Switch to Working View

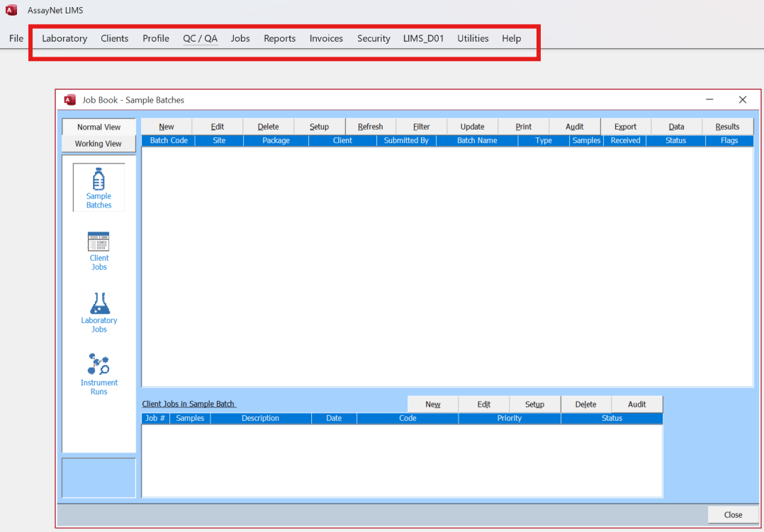click(99, 144)
